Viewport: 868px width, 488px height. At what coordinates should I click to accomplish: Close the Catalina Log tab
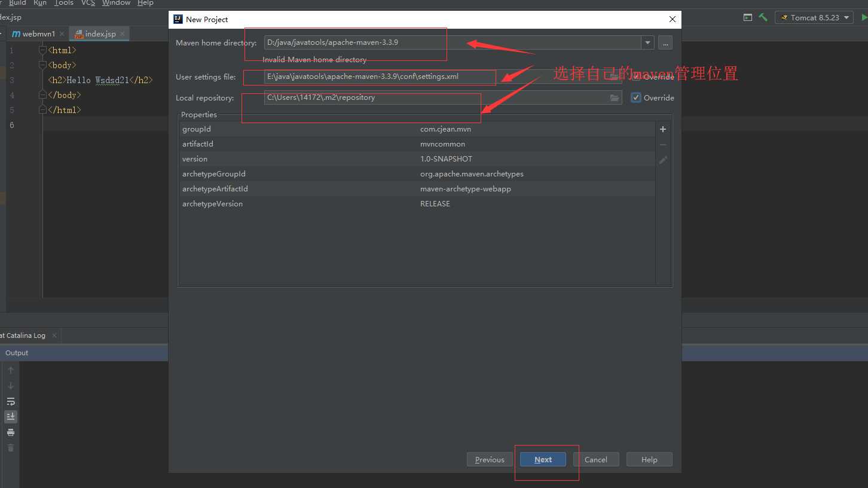click(x=54, y=335)
